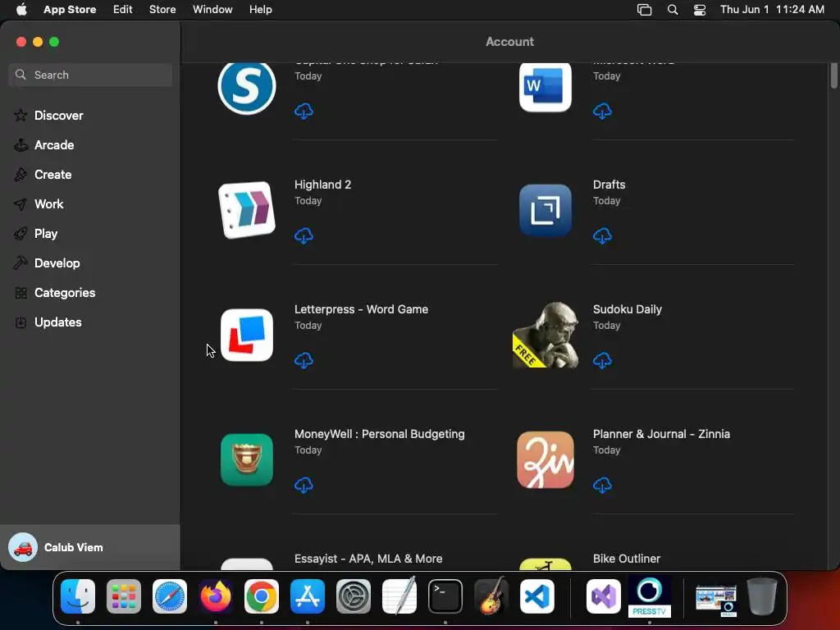This screenshot has height=630, width=840.
Task: Open the Edit menu
Action: click(x=123, y=9)
